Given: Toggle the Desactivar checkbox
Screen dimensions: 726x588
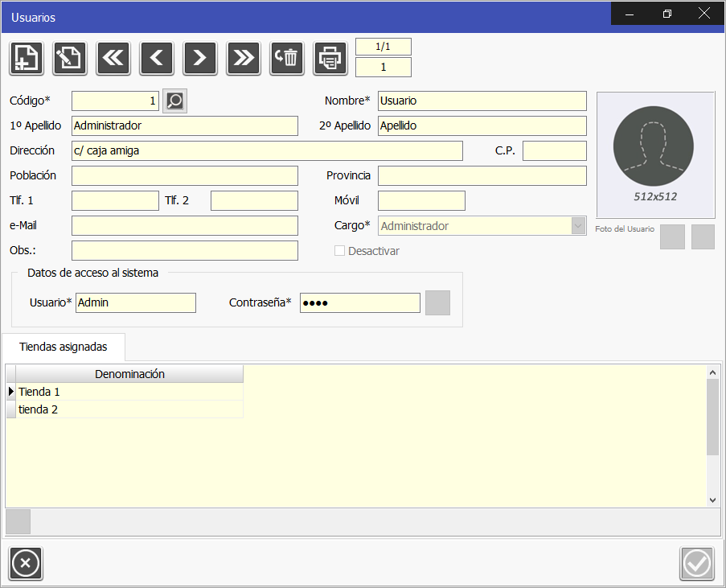Looking at the screenshot, I should [x=339, y=251].
